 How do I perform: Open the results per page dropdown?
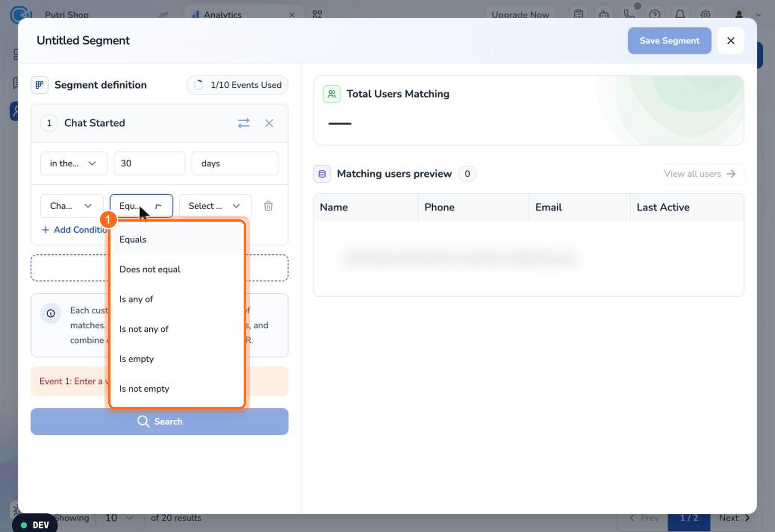[x=119, y=518]
